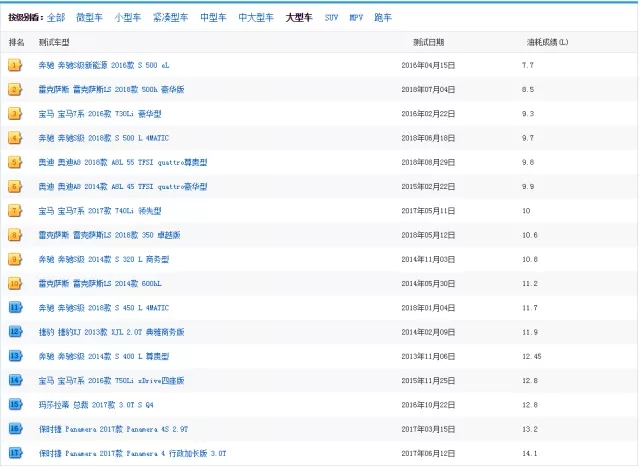The height and width of the screenshot is (468, 640).
Task: Open 捷豹XJ 2013款 XJL 2.0T link
Action: pyautogui.click(x=111, y=332)
